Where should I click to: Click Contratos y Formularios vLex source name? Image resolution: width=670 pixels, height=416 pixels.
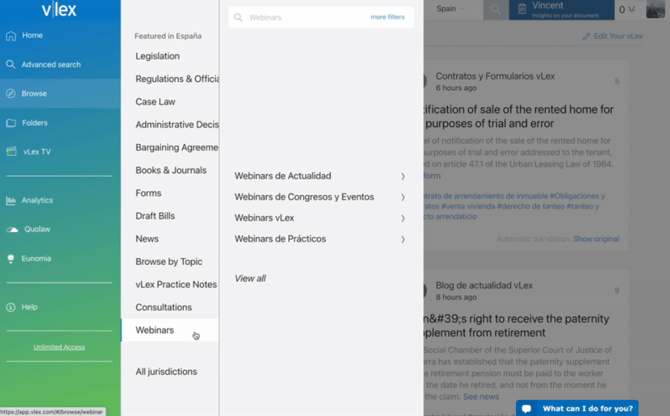pyautogui.click(x=495, y=76)
